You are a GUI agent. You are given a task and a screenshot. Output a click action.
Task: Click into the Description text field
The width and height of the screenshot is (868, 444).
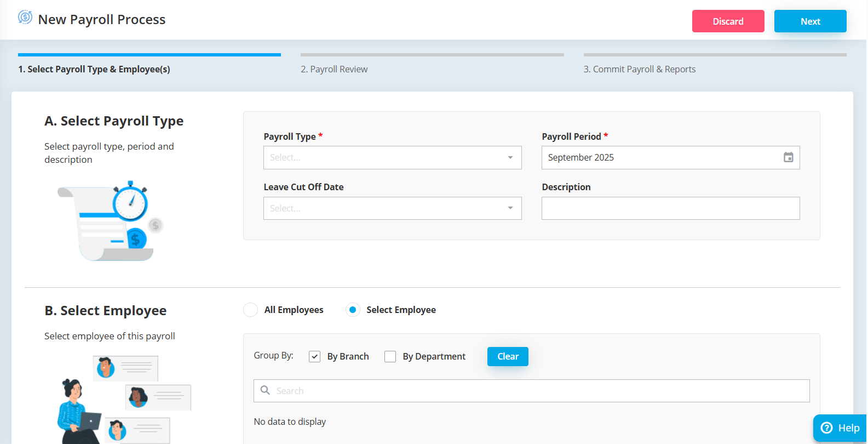point(670,208)
